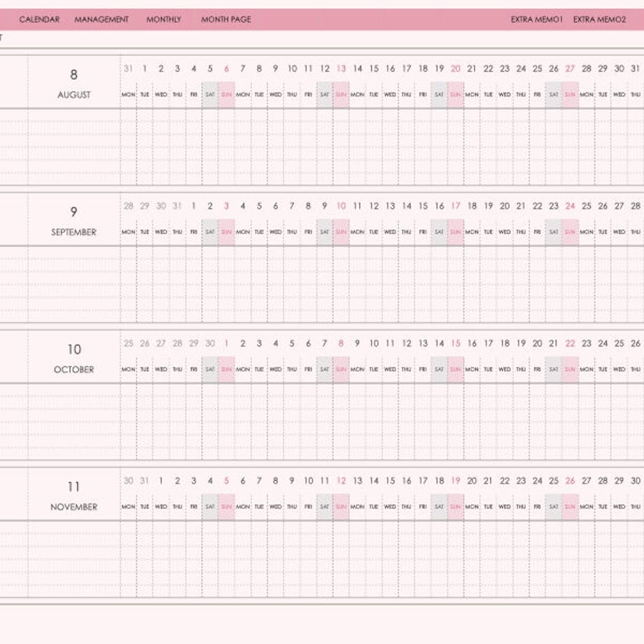Open EXTRA MEMO2 tab
Screen dimensions: 644x644
tap(599, 20)
